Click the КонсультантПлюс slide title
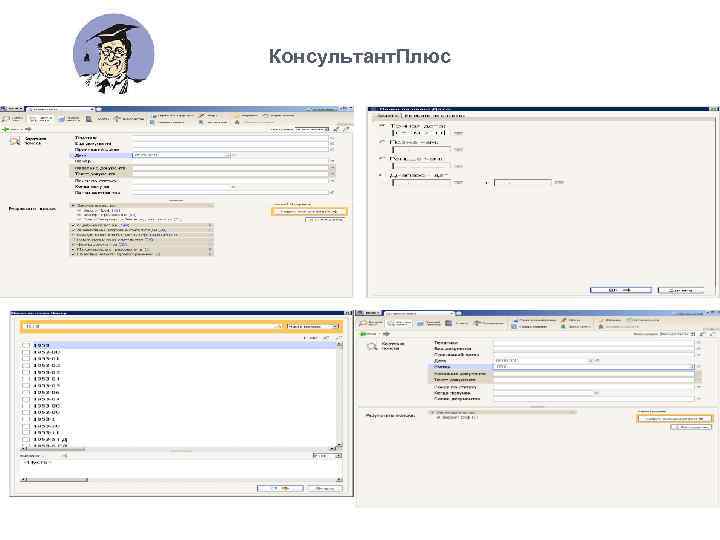This screenshot has height=540, width=720. coord(360,56)
